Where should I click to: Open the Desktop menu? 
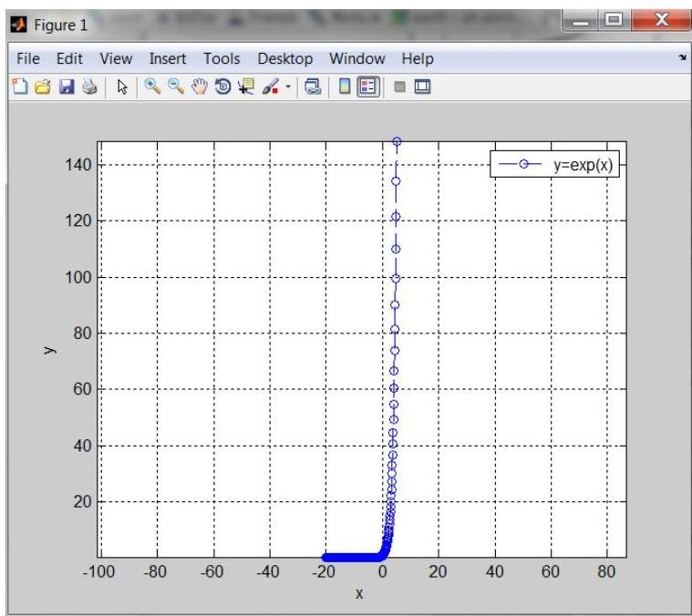[285, 58]
